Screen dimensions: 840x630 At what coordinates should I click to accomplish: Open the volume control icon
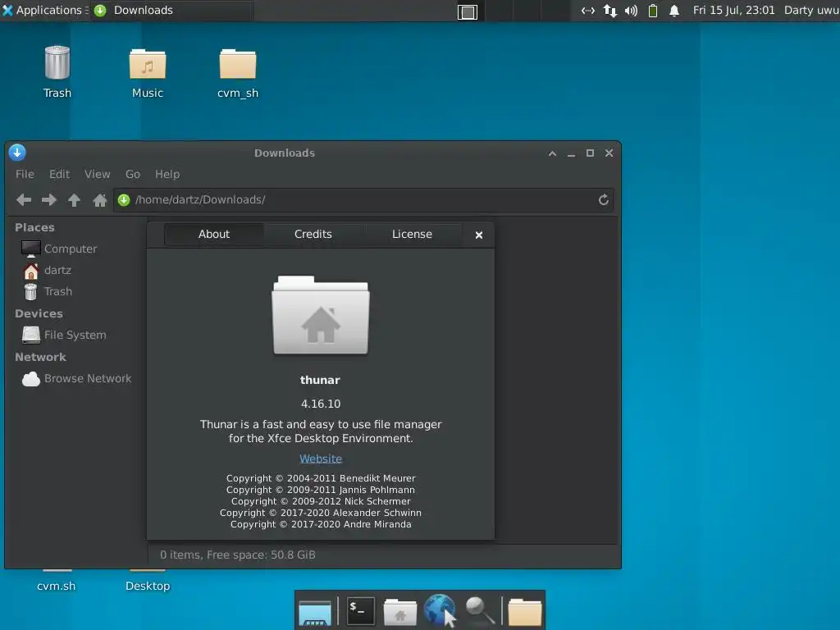631,11
